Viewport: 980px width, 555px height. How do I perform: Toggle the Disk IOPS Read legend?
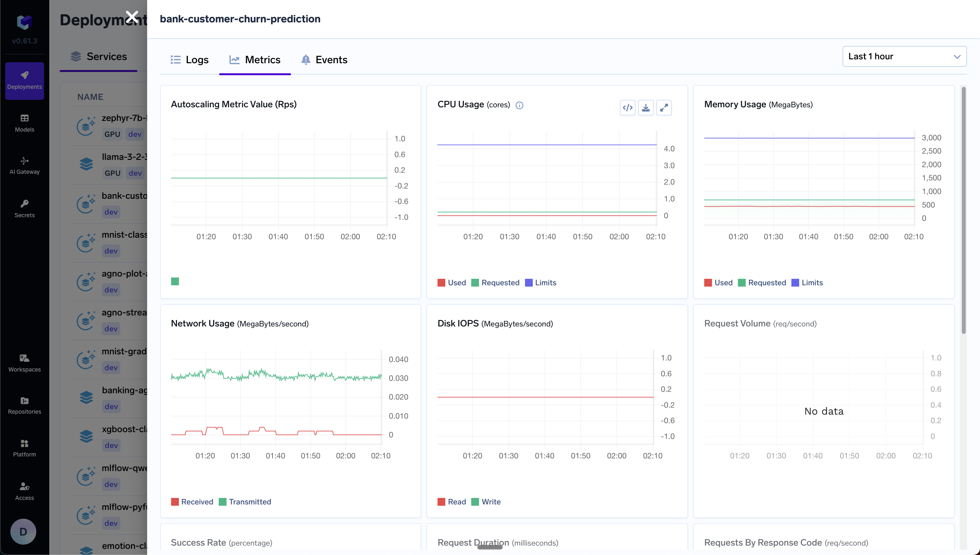tap(451, 502)
